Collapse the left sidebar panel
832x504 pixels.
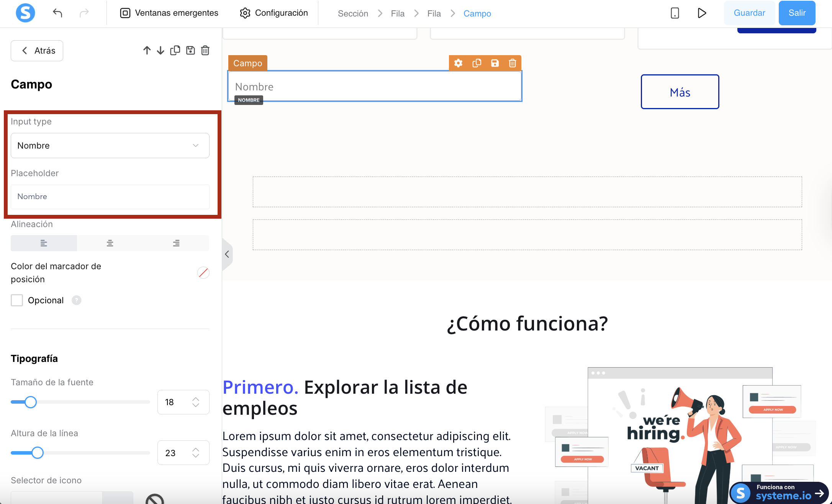pos(227,254)
